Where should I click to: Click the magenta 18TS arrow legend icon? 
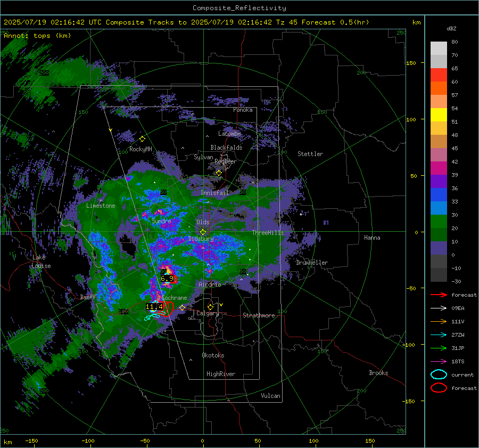pos(439,362)
